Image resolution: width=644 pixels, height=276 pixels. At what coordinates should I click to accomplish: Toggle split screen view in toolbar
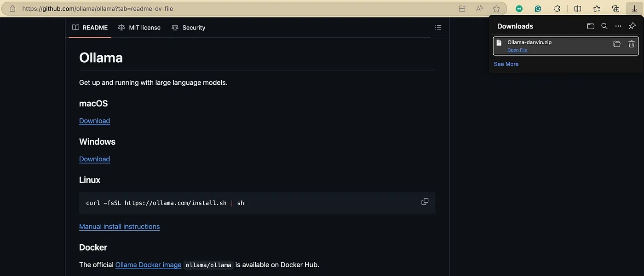click(578, 9)
